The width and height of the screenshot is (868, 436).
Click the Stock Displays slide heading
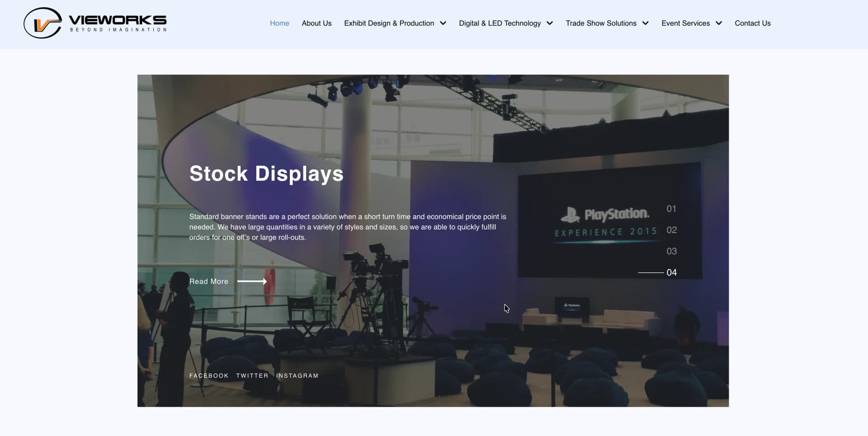click(x=266, y=174)
